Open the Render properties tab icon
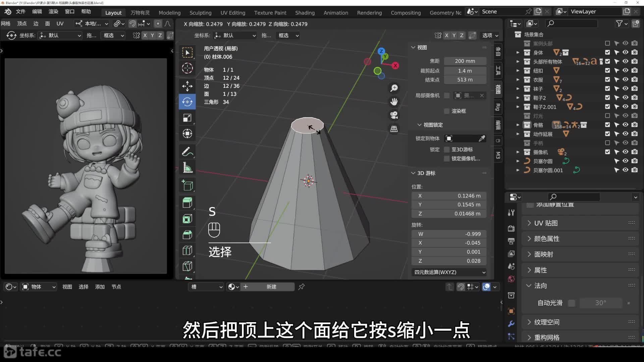Viewport: 644px width, 362px height. pos(511,228)
